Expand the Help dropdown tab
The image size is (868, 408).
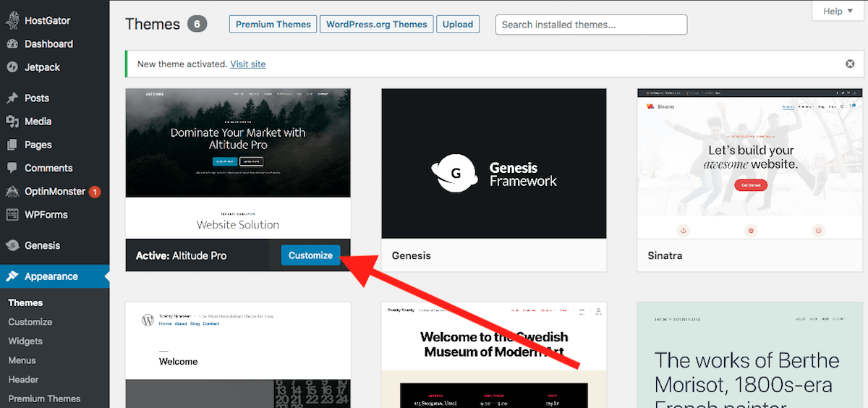838,11
